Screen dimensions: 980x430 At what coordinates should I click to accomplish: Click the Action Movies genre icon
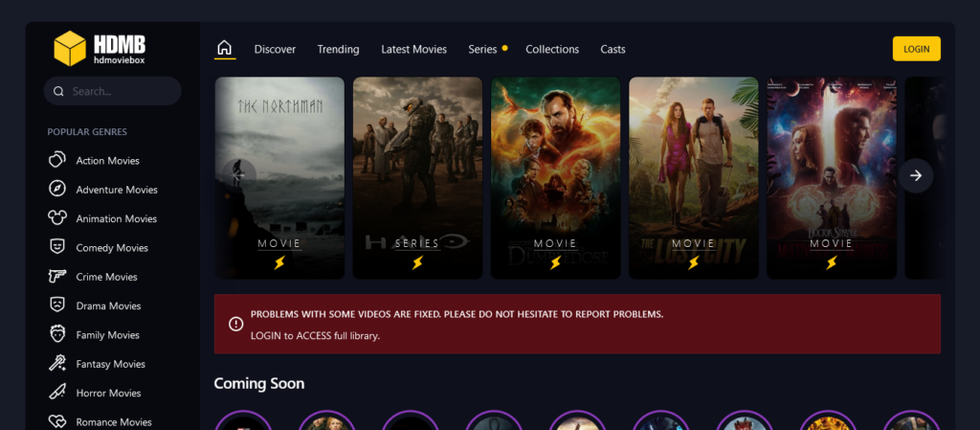coord(56,160)
